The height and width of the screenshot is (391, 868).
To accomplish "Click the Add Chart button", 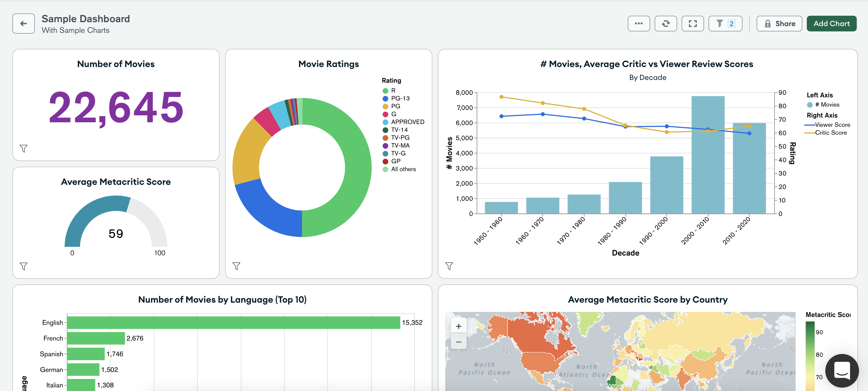I will [831, 23].
